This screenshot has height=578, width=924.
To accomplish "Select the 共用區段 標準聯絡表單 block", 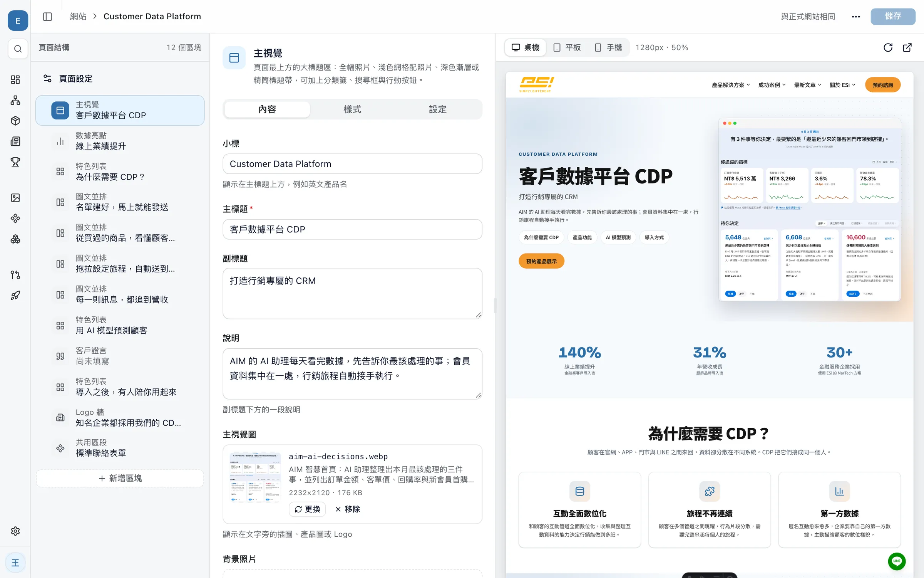I will [x=120, y=448].
